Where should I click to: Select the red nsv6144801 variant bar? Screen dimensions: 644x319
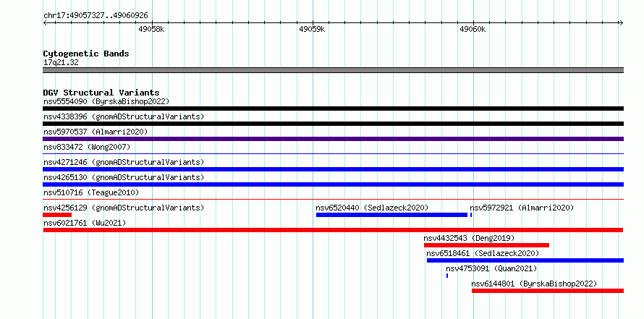548,291
